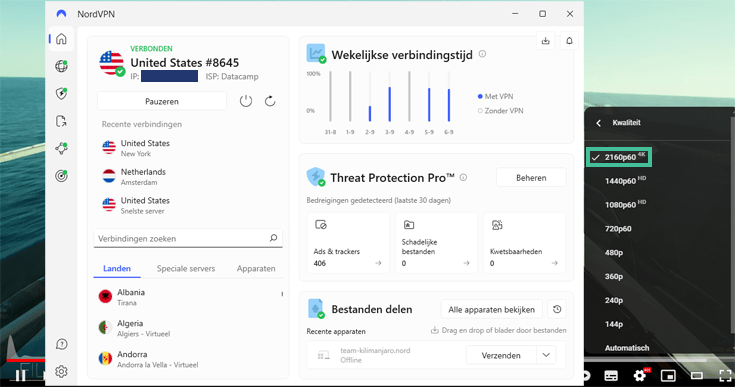Click the download icon at top right
735x387 pixels.
tap(546, 41)
